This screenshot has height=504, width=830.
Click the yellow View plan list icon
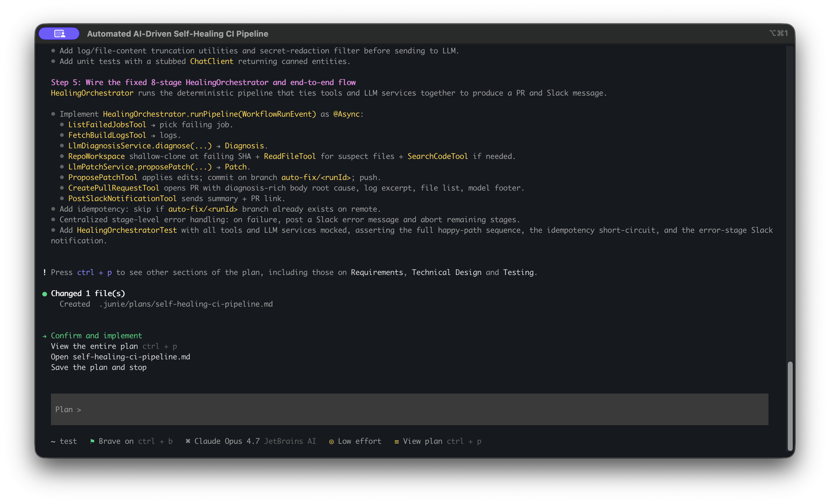coord(396,441)
